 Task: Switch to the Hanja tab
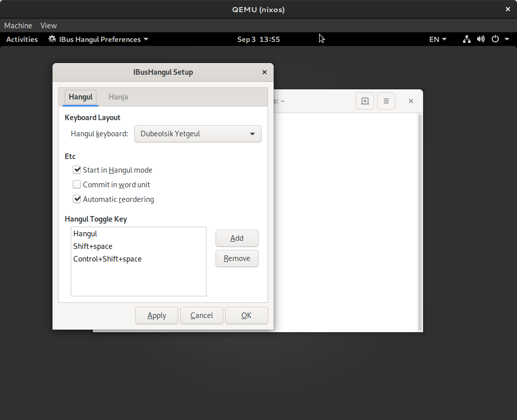[118, 97]
